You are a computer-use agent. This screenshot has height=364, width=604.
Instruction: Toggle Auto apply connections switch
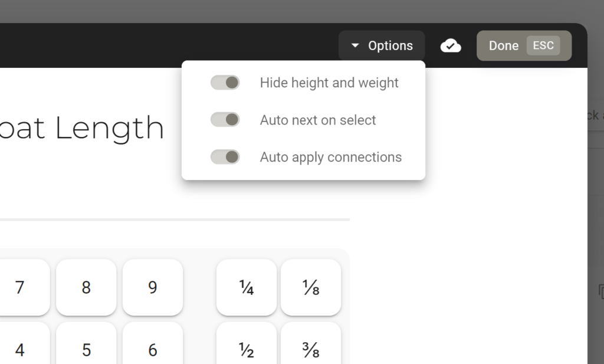tap(225, 157)
